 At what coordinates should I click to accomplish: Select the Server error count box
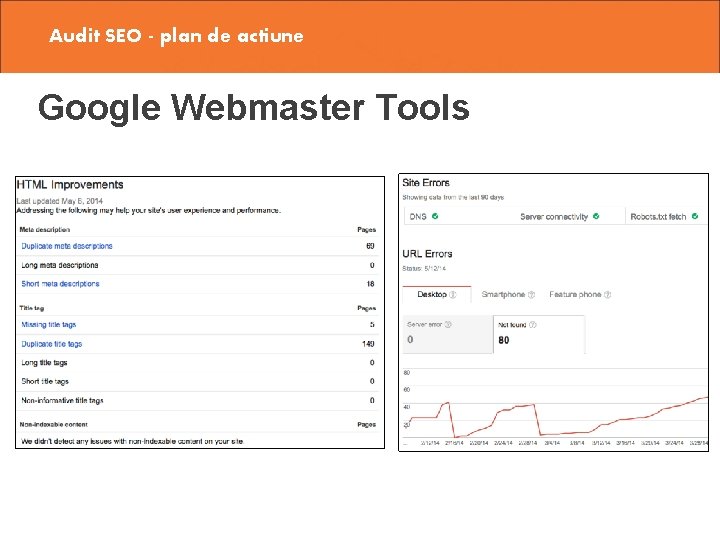[x=448, y=334]
